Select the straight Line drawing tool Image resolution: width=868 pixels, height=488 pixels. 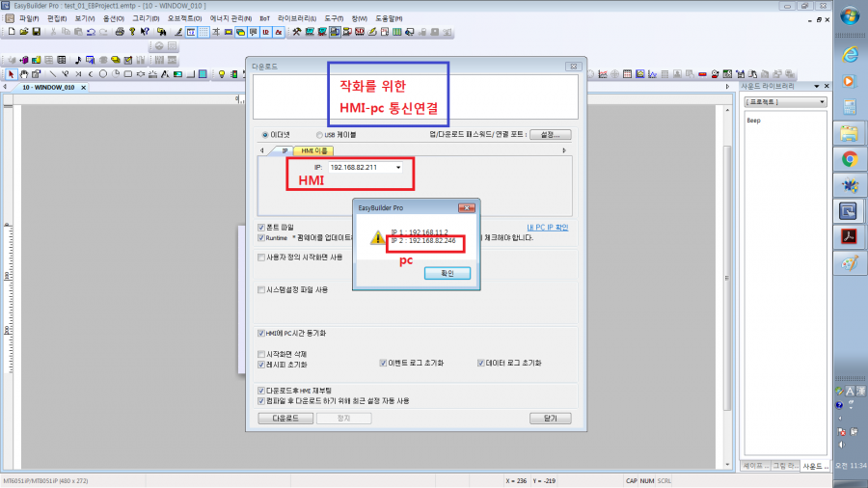53,73
